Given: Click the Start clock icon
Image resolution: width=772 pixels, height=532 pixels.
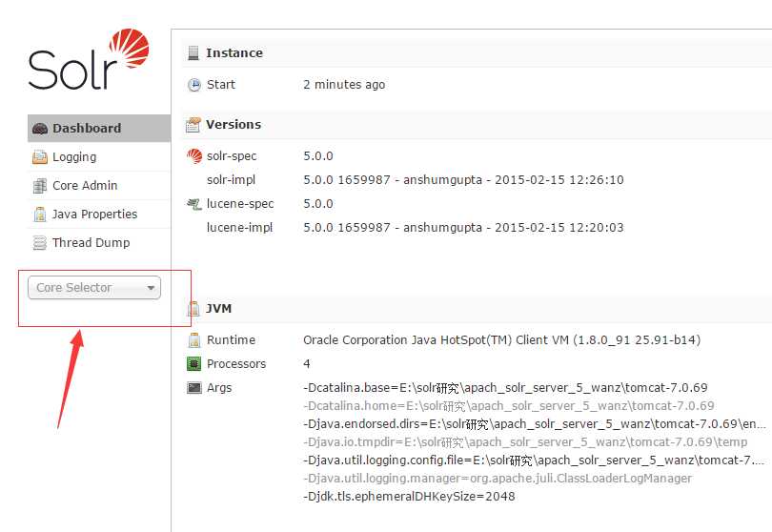Looking at the screenshot, I should [x=194, y=85].
